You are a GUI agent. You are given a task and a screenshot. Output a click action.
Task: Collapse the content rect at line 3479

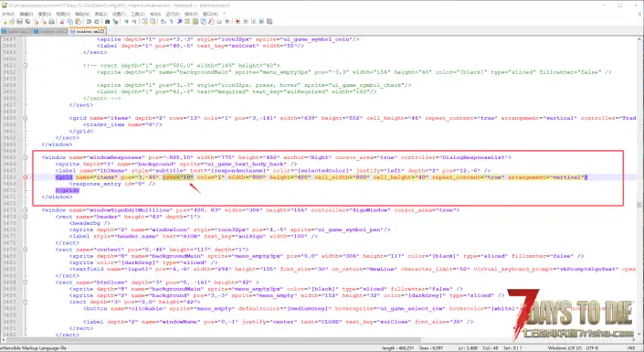click(x=25, y=250)
